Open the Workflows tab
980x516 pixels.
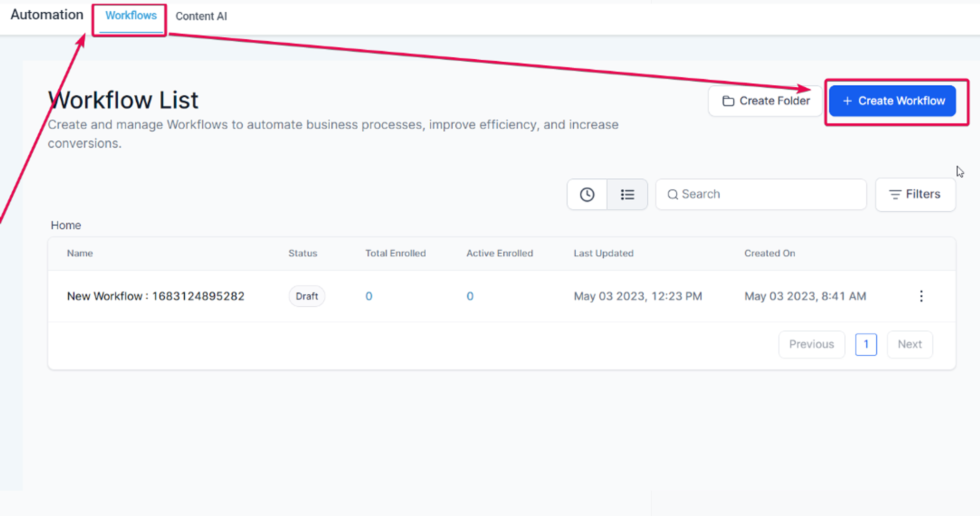tap(131, 16)
